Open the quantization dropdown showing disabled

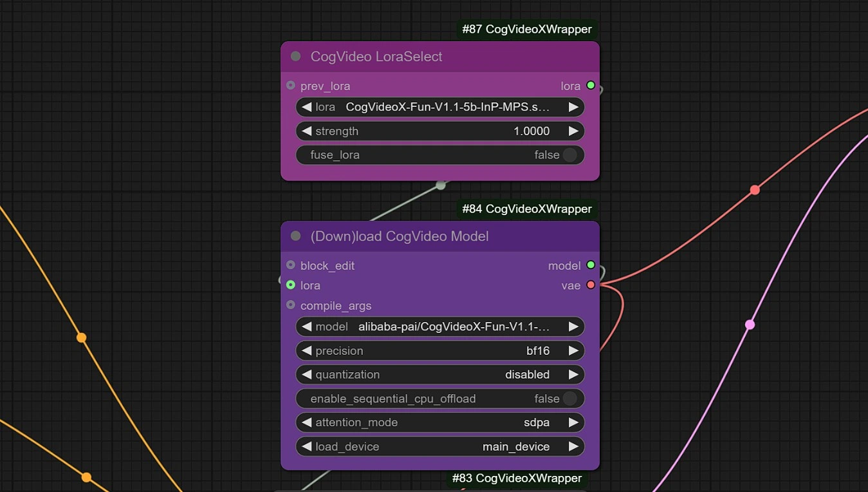point(440,374)
